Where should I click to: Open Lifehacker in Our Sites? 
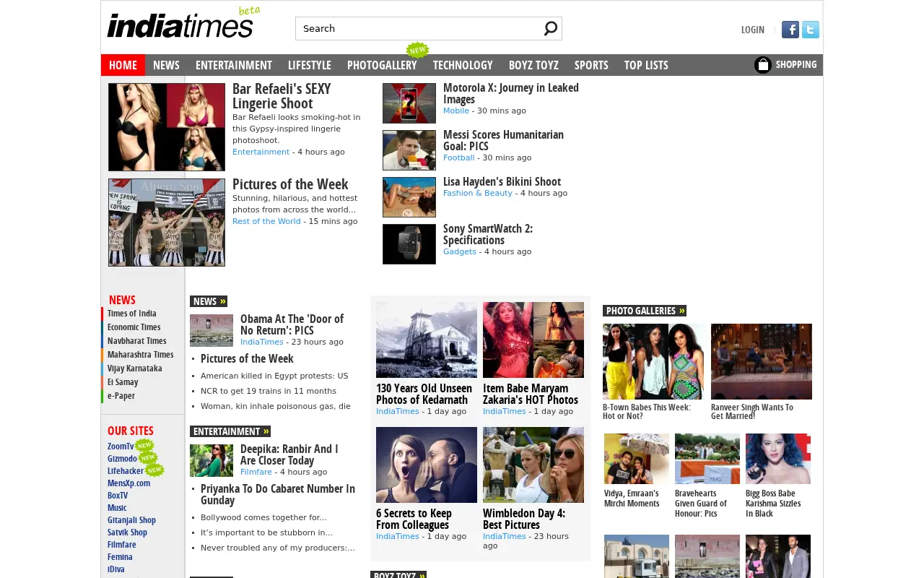(126, 471)
